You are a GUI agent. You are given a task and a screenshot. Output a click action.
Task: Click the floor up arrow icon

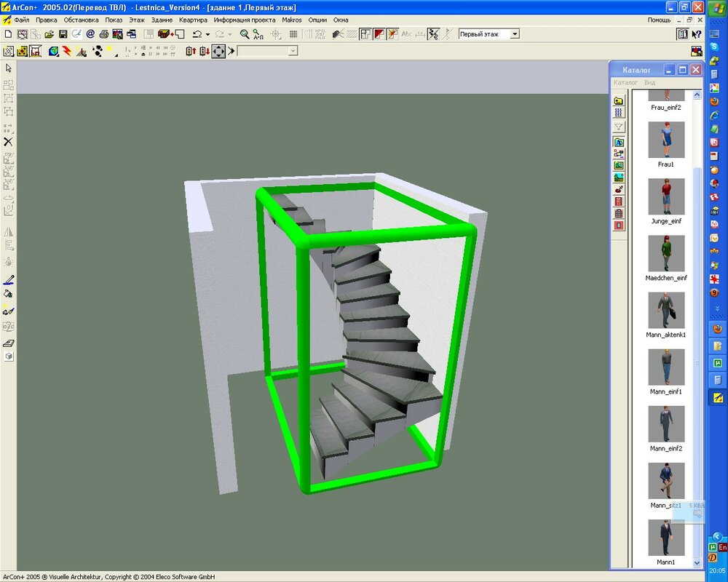tap(191, 51)
